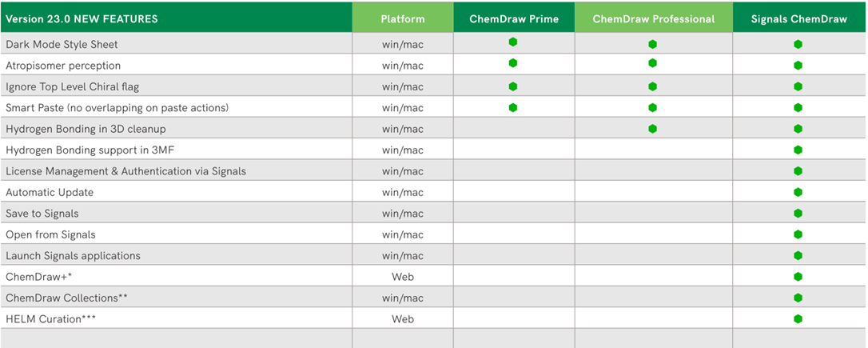
Task: Click the ChemDraw Prime column header
Action: (x=514, y=19)
